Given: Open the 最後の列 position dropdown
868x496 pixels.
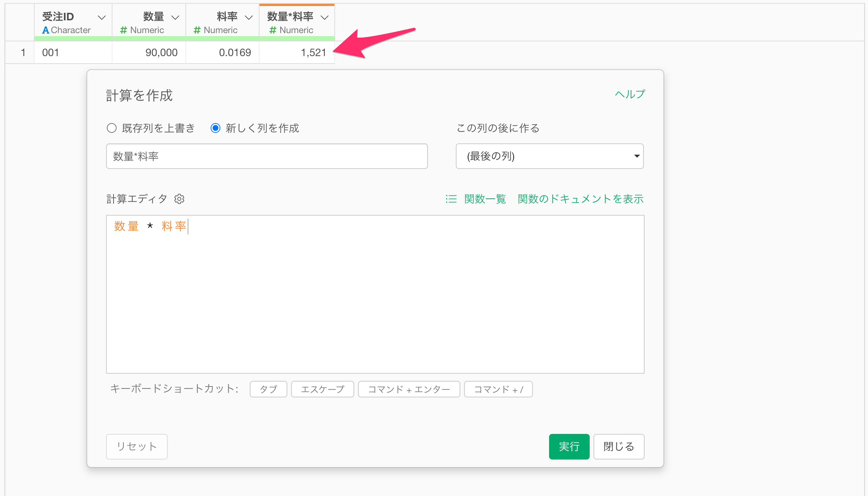Looking at the screenshot, I should coord(549,156).
